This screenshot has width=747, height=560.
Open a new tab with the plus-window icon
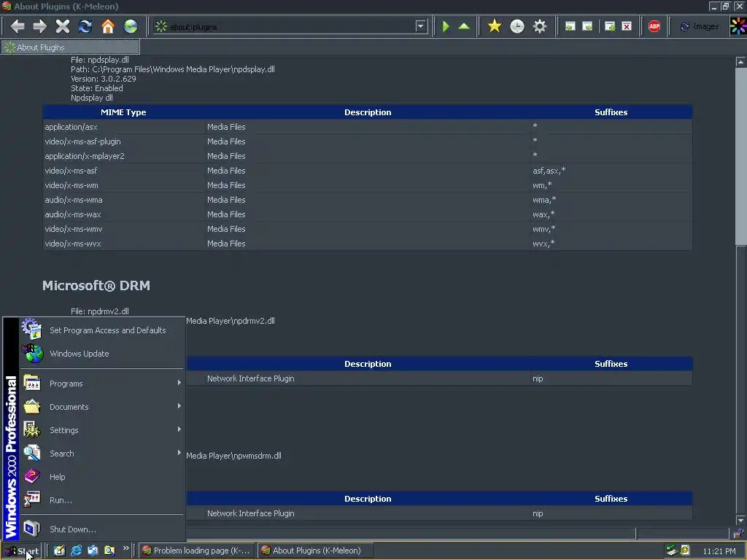[610, 26]
